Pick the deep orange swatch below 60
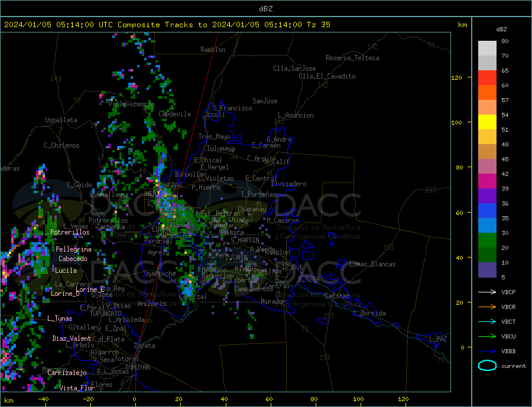Viewport: 532px width, 407px height. coord(487,93)
